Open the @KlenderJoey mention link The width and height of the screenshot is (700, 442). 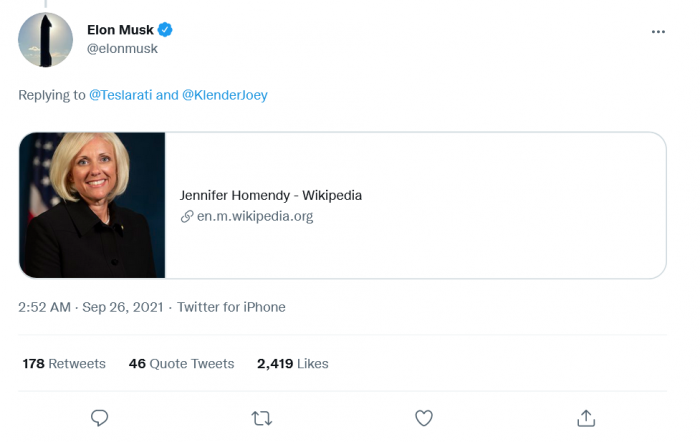pyautogui.click(x=225, y=95)
